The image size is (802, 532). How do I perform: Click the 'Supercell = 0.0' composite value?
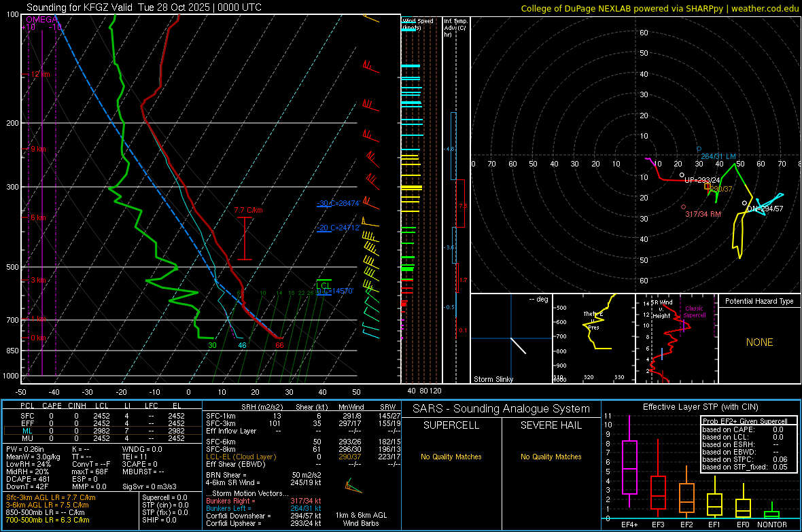(164, 497)
